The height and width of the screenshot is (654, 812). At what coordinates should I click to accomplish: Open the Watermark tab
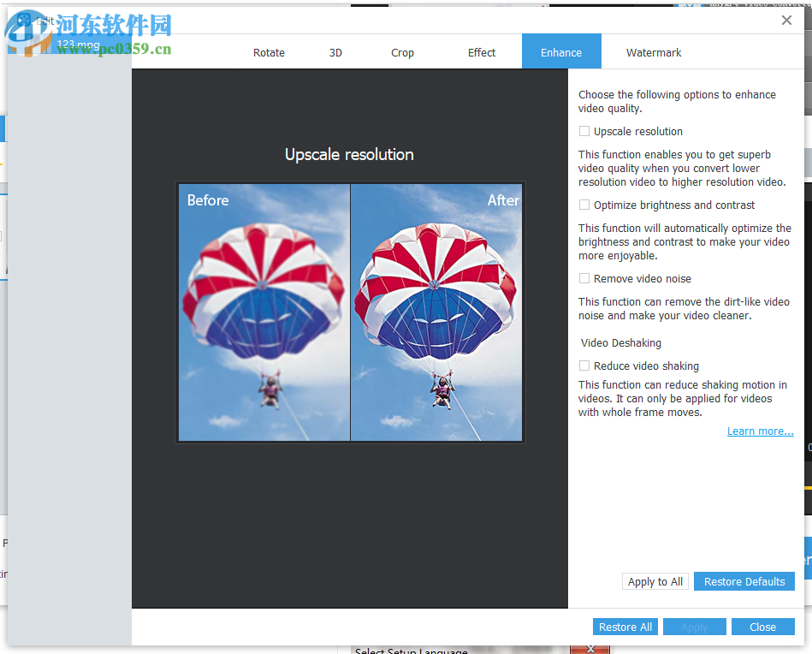653,52
